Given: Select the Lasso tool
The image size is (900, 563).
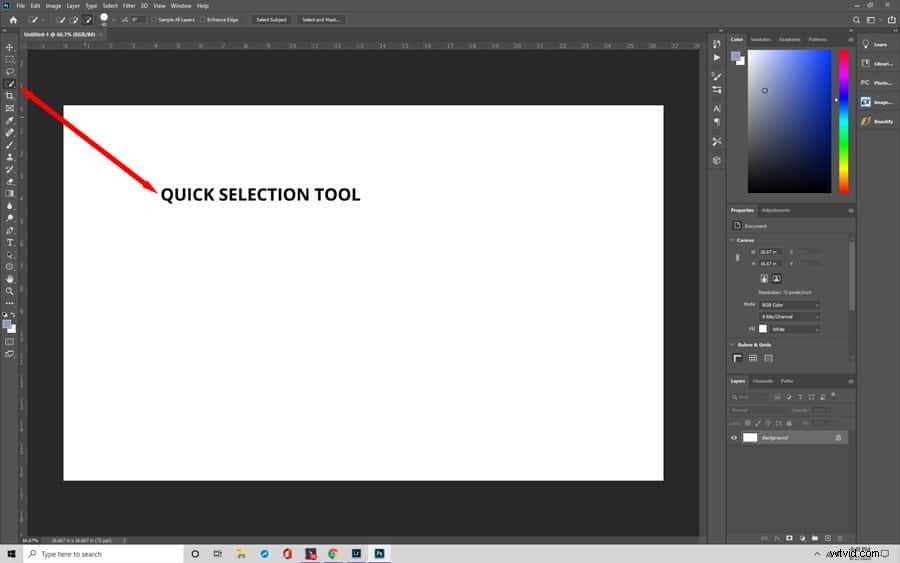Looking at the screenshot, I should click(x=10, y=72).
